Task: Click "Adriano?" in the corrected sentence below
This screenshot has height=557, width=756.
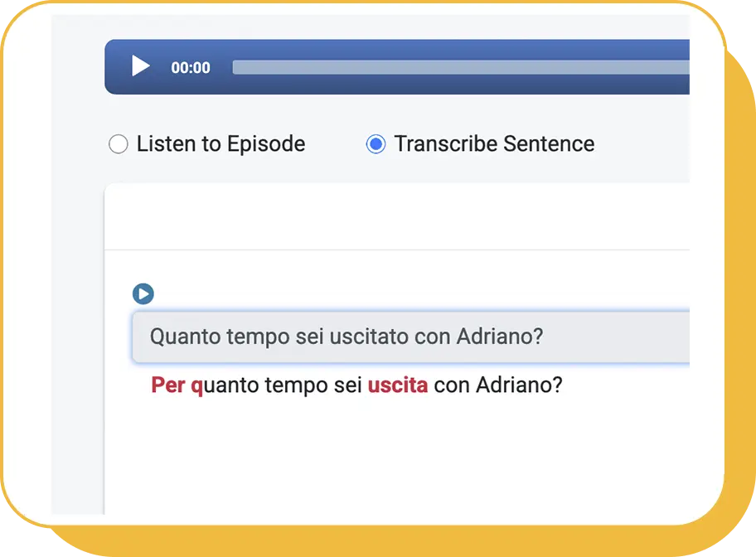Action: 519,385
